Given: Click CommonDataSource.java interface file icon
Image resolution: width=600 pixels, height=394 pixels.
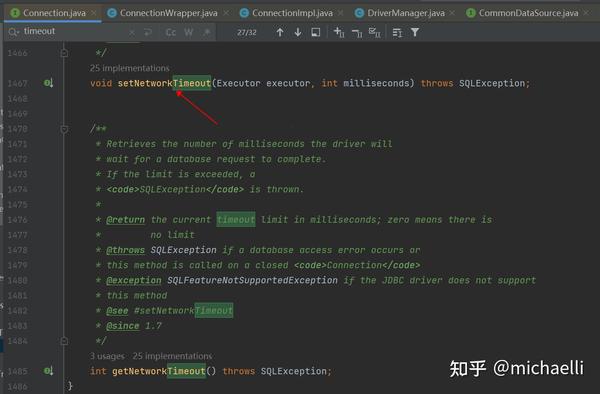Looking at the screenshot, I should 471,13.
